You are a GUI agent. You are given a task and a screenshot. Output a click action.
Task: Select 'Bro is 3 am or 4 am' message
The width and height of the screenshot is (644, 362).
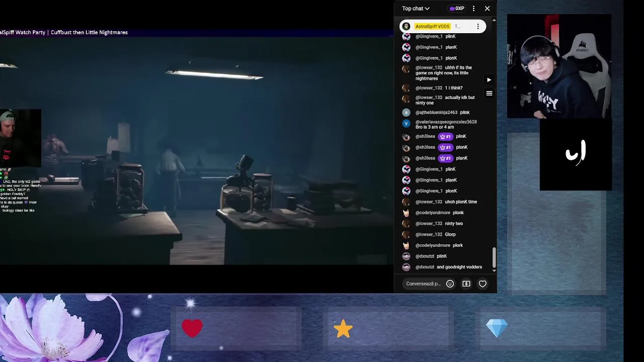[x=435, y=127]
